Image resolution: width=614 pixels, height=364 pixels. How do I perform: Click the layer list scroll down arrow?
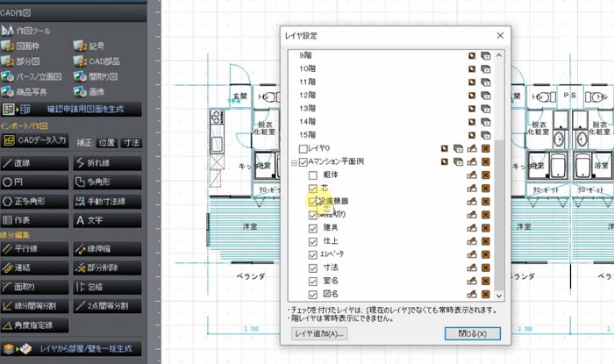point(499,296)
